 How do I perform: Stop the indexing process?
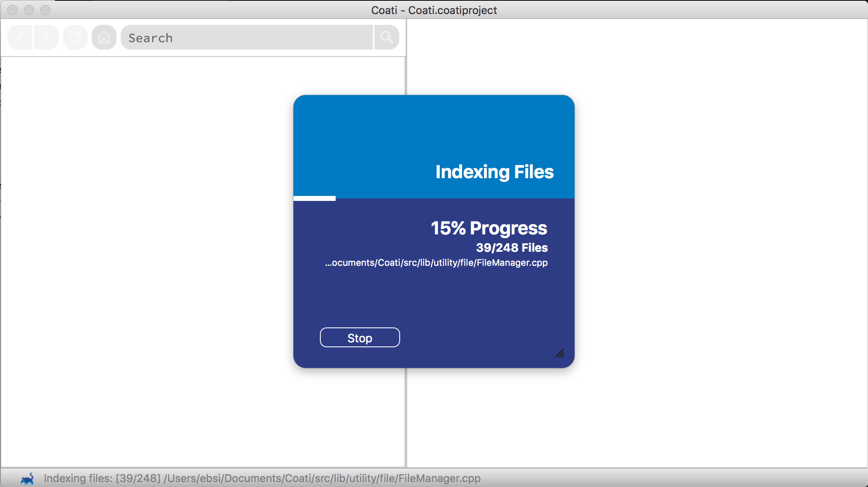[360, 338]
